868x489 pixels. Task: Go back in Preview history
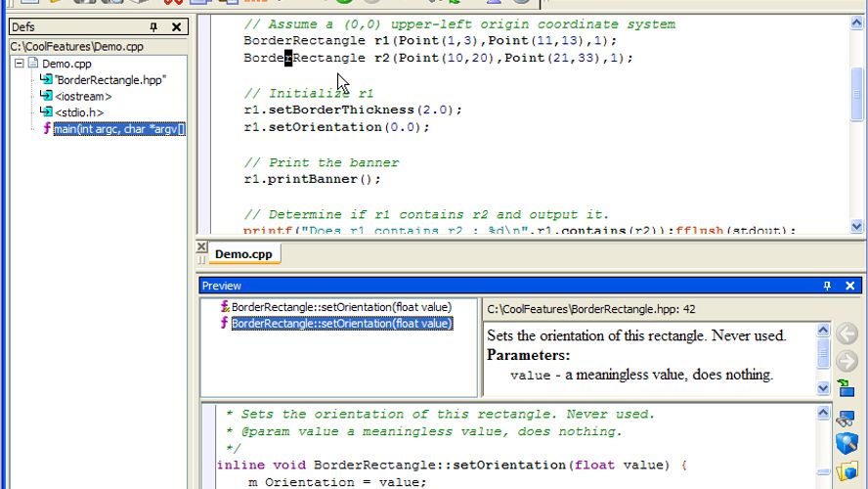(846, 333)
